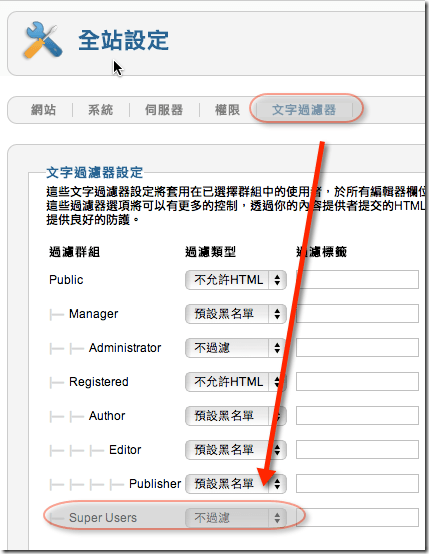The image size is (429, 554).
Task: Open the Registered filter type dropdown
Action: [x=236, y=382]
